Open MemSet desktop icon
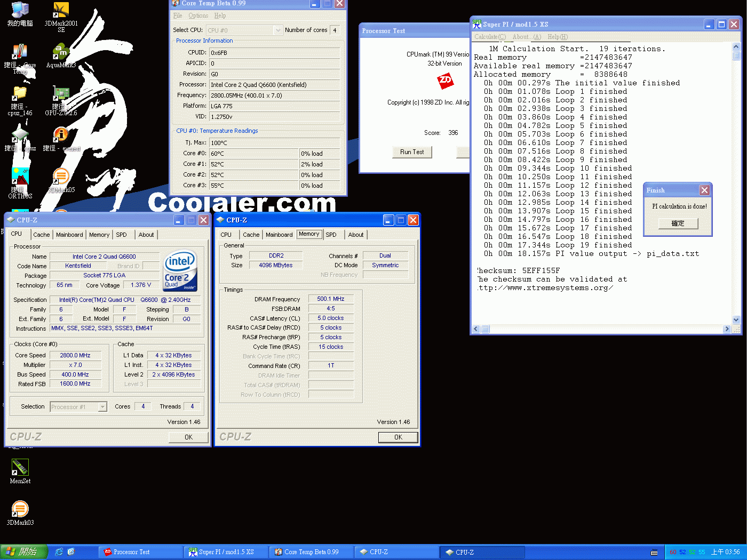Image resolution: width=747 pixels, height=560 pixels. (x=20, y=471)
